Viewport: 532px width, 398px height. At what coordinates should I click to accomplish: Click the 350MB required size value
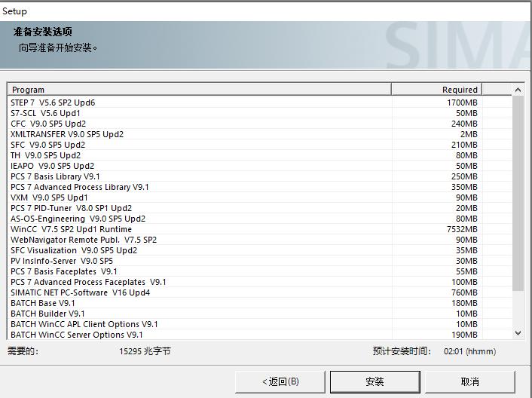[464, 187]
